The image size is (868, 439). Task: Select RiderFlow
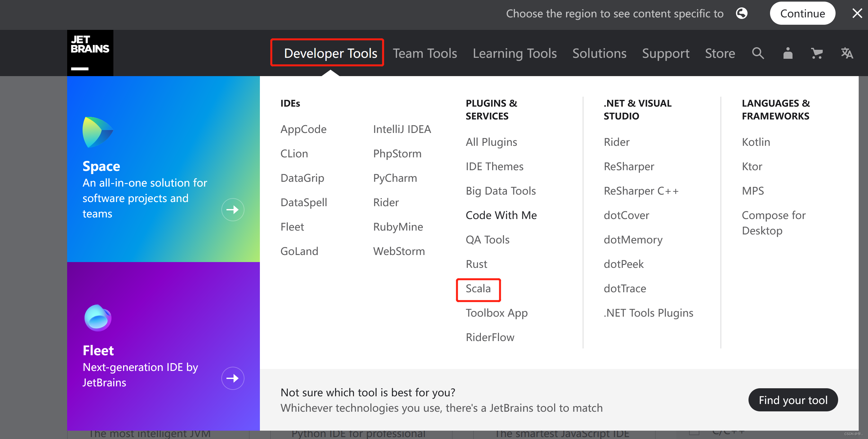click(490, 337)
